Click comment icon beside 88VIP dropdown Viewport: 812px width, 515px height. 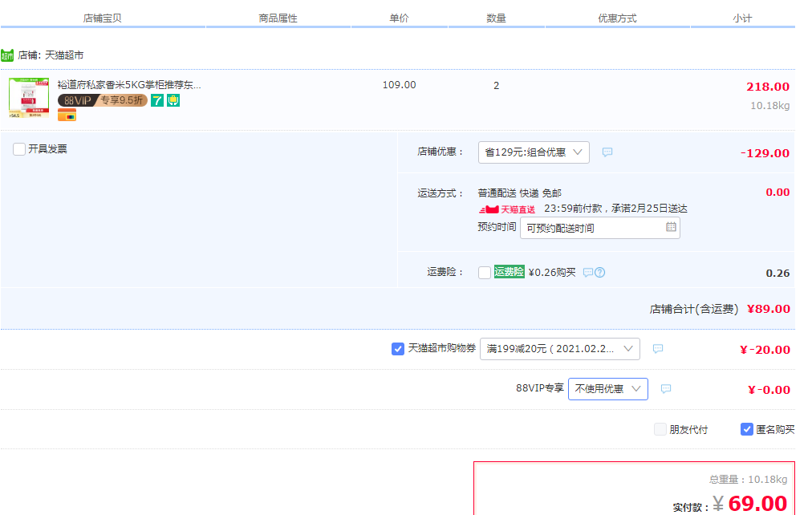pos(666,389)
